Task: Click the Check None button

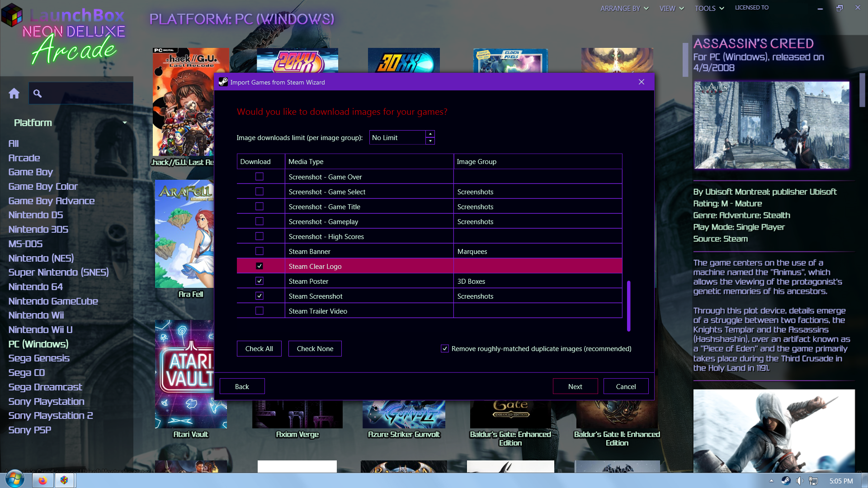Action: point(315,348)
